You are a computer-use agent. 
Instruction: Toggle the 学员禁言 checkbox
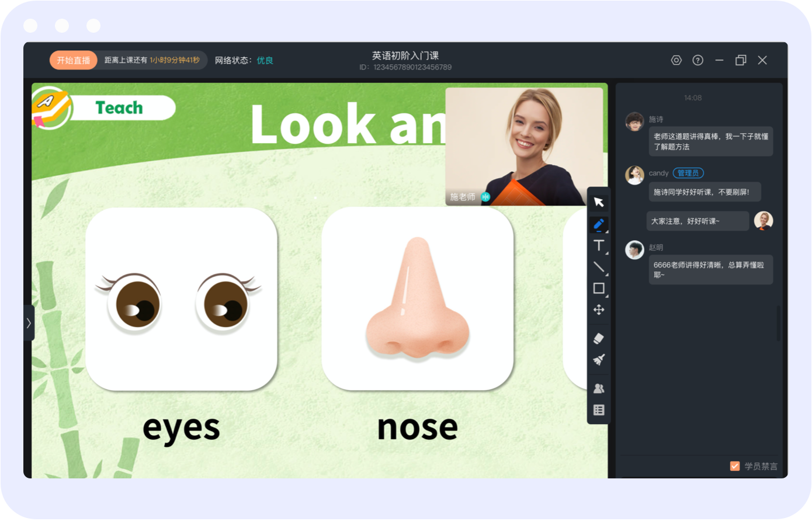point(735,466)
